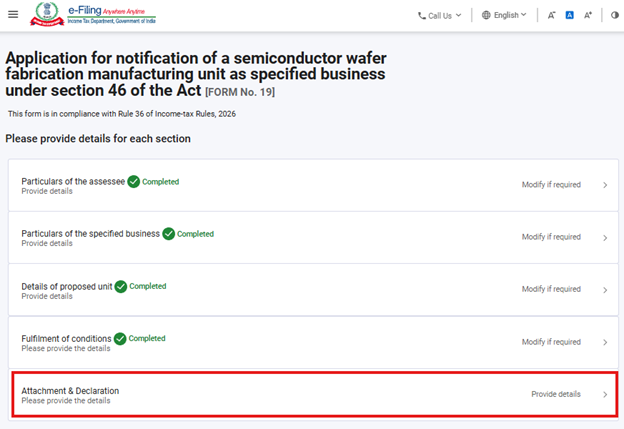Viewport: 624px width, 429px height.
Task: Expand chevron on Details of proposed unit row
Action: 605,290
